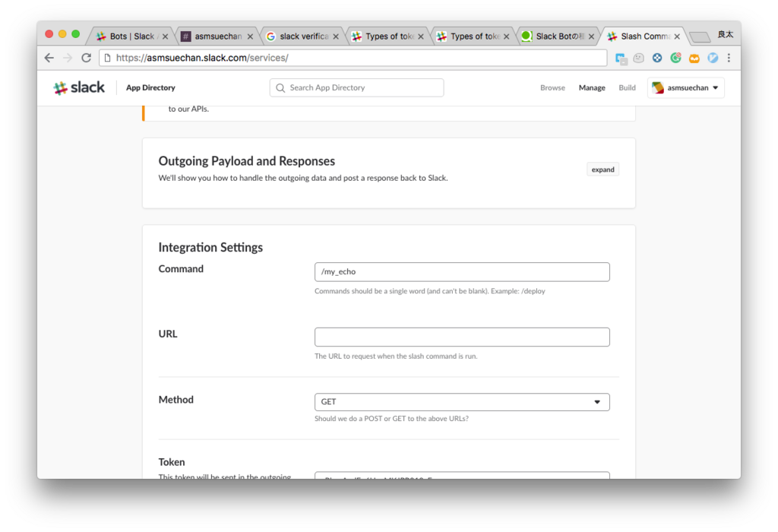778x532 pixels.
Task: Reload the page with refresh icon
Action: coord(87,58)
